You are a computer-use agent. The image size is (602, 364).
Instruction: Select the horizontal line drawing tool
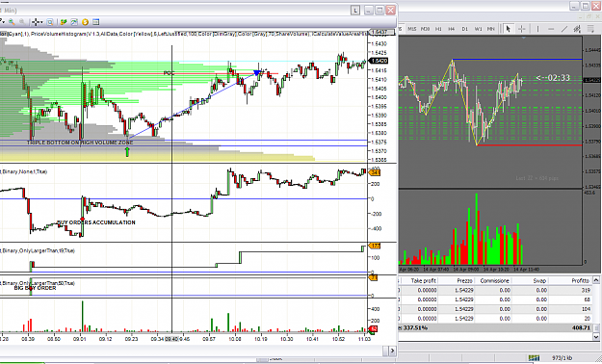tap(551, 29)
